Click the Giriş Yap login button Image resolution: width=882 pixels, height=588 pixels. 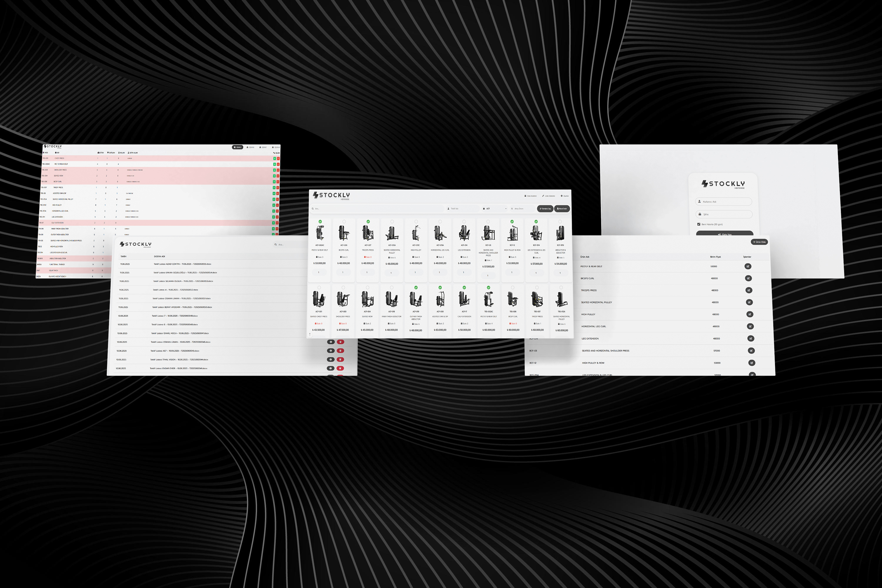(x=725, y=233)
